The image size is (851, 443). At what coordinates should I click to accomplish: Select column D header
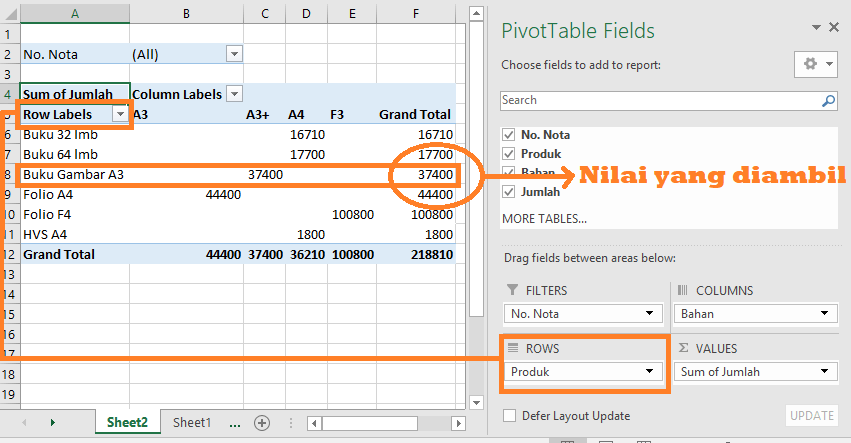point(306,14)
